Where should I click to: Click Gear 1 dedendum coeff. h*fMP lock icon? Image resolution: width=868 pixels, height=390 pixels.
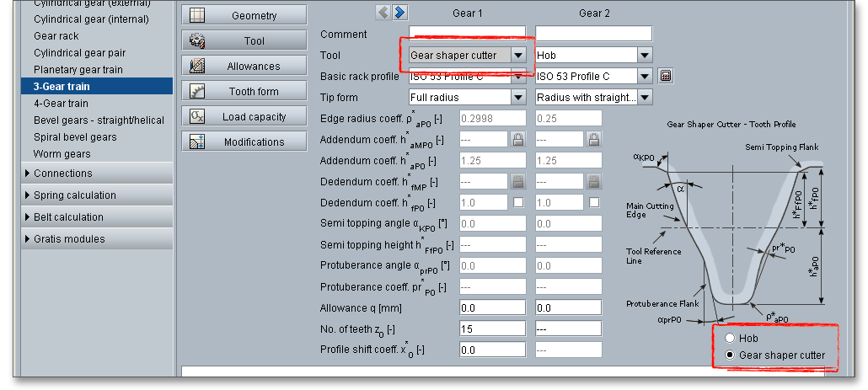(x=518, y=181)
